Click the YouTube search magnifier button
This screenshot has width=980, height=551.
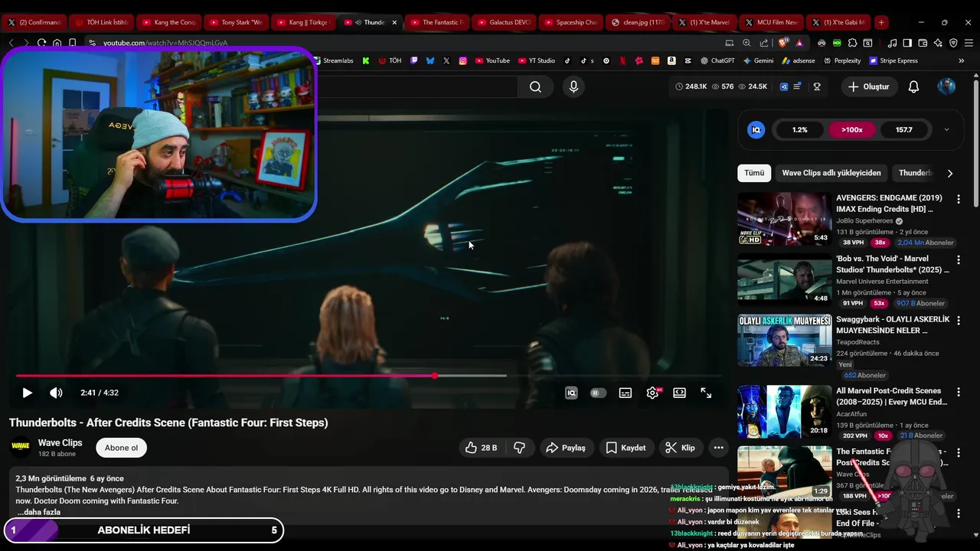(x=535, y=86)
